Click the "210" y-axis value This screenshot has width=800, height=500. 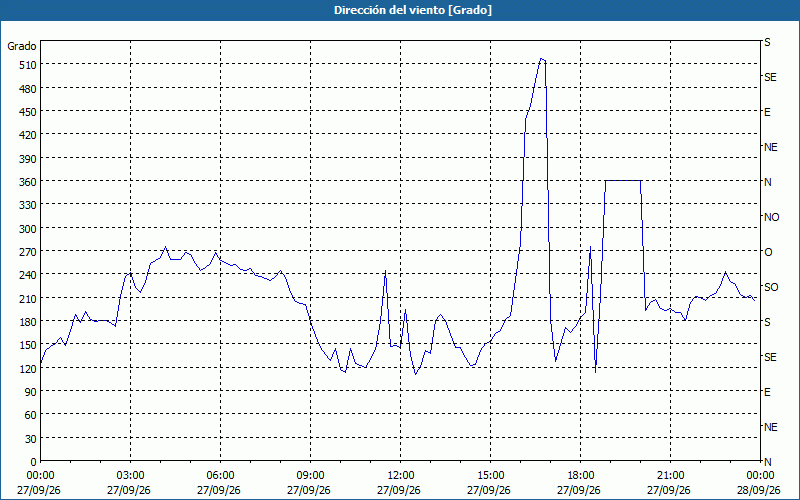pyautogui.click(x=28, y=298)
